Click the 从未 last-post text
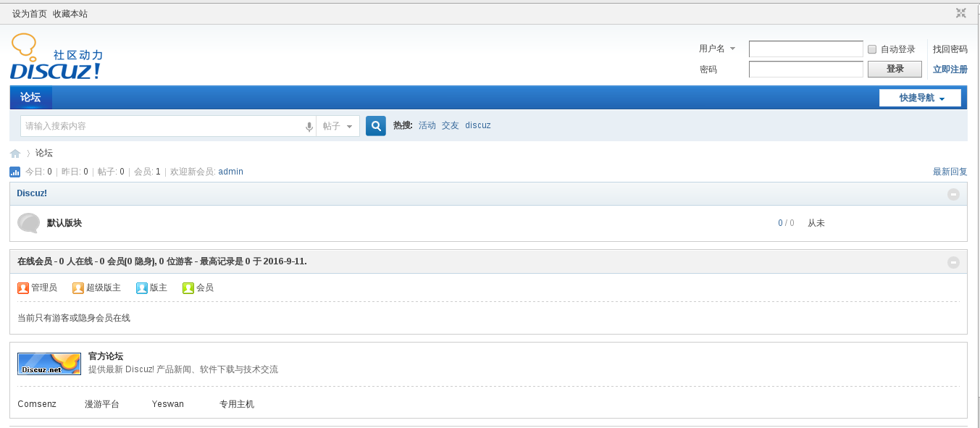 pyautogui.click(x=816, y=223)
